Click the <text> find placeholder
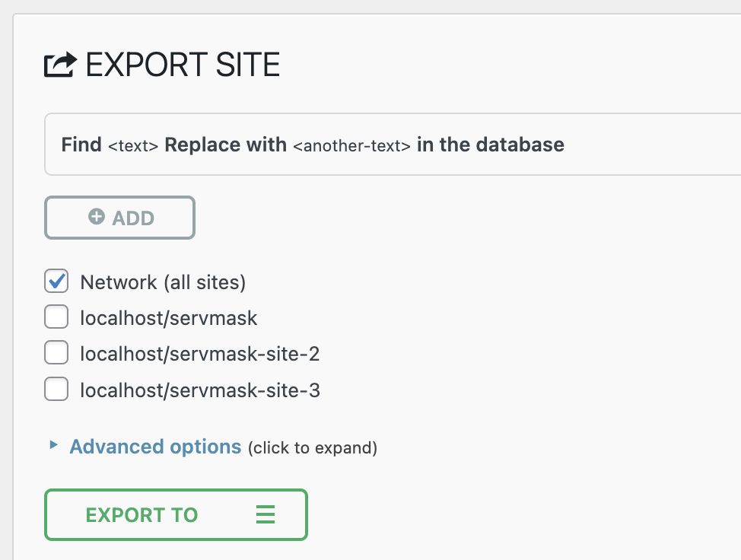The width and height of the screenshot is (741, 560). pyautogui.click(x=133, y=145)
